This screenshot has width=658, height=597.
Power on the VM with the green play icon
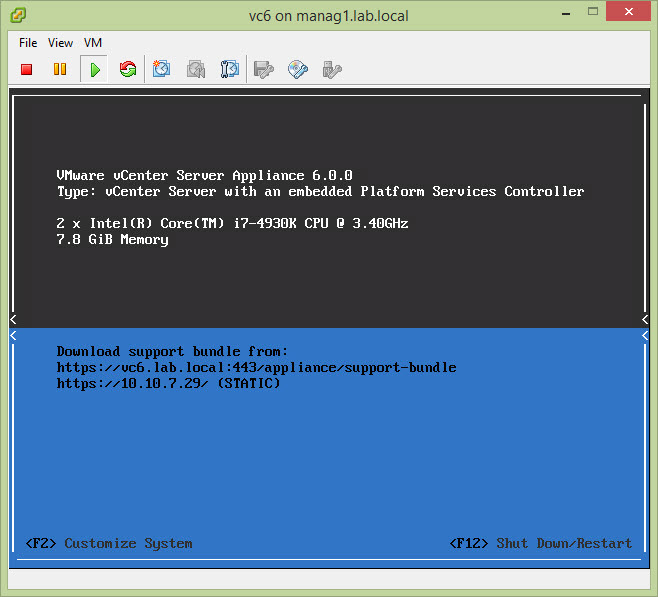pos(95,70)
